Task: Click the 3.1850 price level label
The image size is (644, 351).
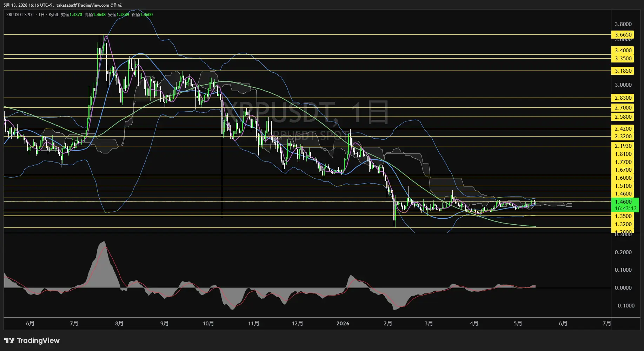Action: coord(623,71)
